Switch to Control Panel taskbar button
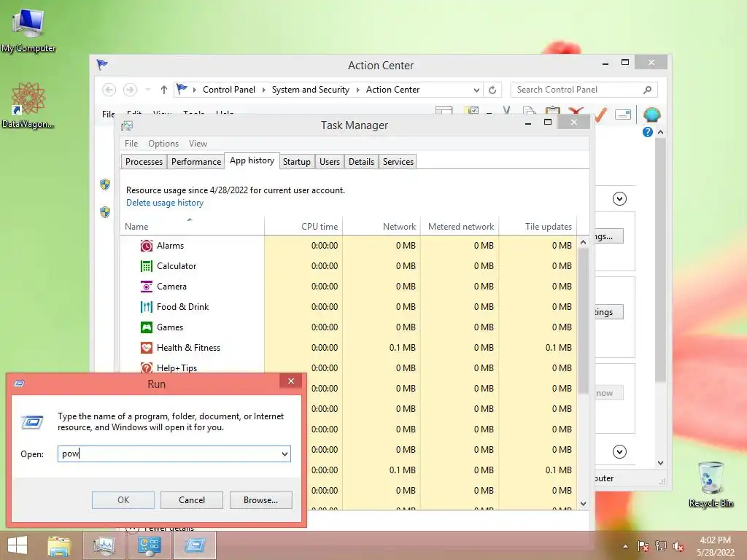 click(x=149, y=545)
